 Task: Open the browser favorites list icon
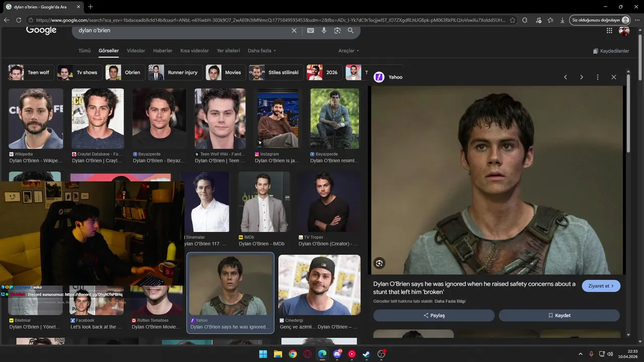pos(550,20)
